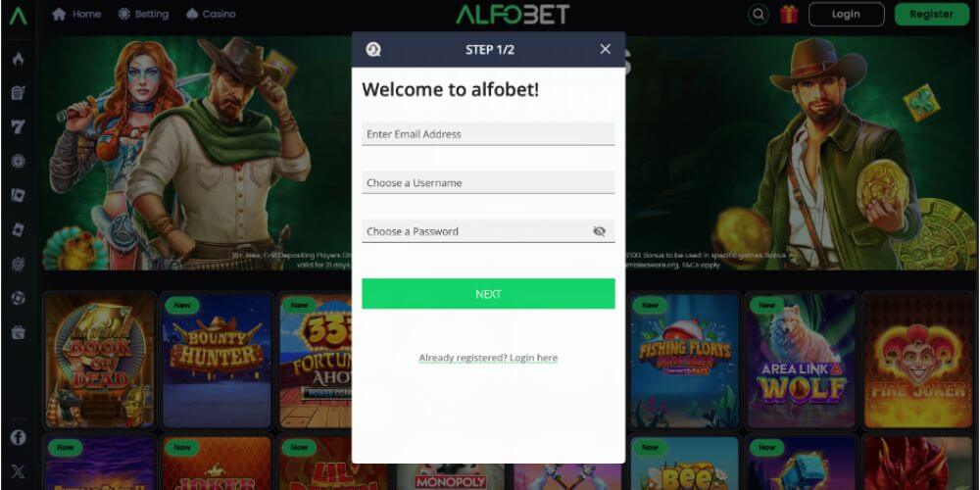Open the Betting menu item
980x490 pixels.
point(144,14)
